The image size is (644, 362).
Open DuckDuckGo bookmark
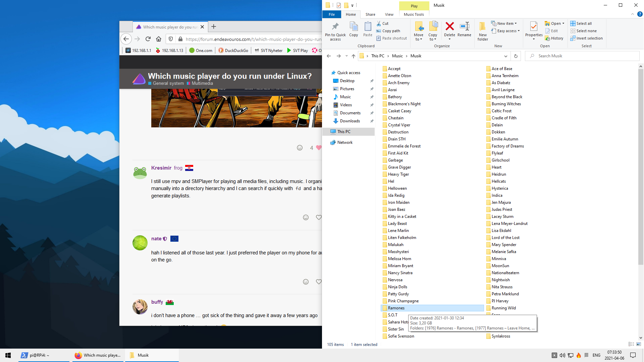233,51
